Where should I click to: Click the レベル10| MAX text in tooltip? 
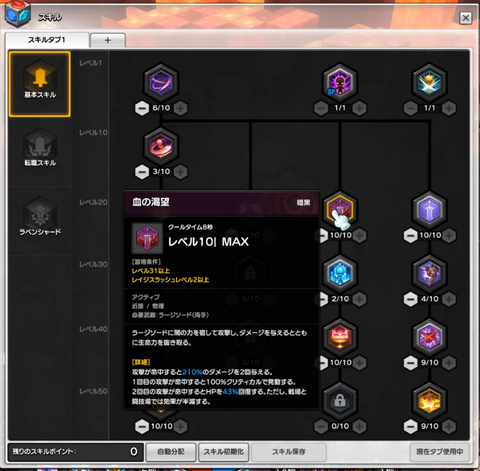click(x=208, y=242)
